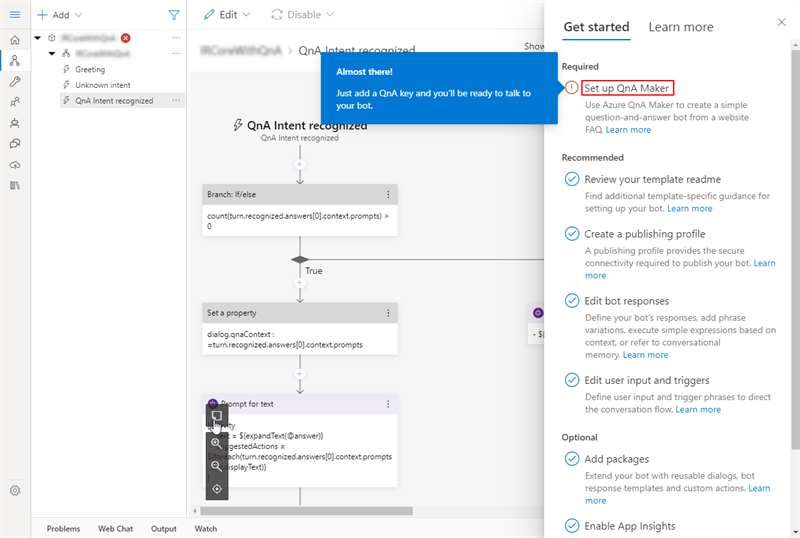Open the Package manager library icon
The image size is (800, 538).
(x=14, y=186)
